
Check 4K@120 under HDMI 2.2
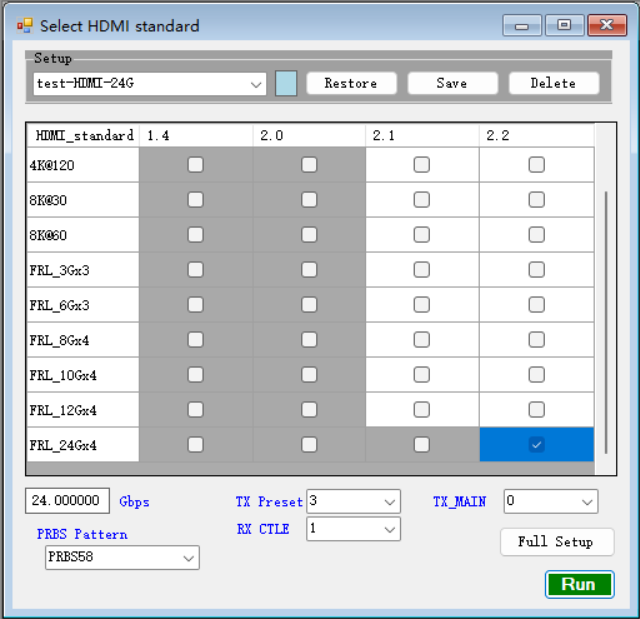(536, 165)
